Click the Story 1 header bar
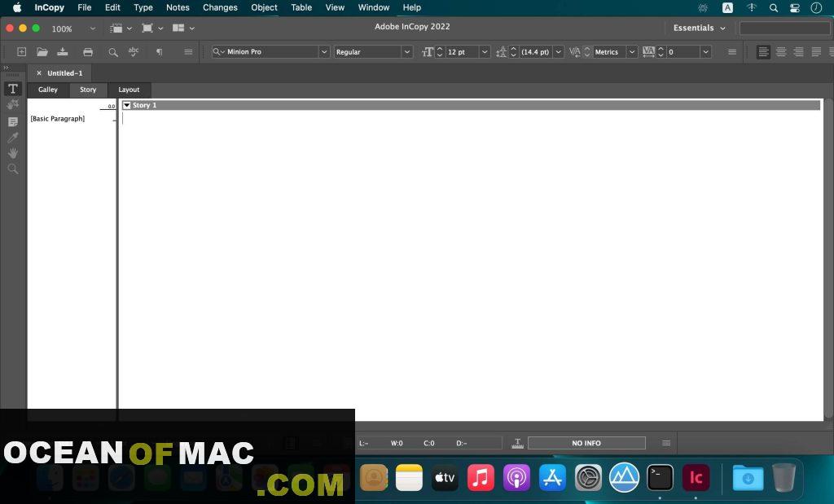Viewport: 834px width, 504px height. 471,105
